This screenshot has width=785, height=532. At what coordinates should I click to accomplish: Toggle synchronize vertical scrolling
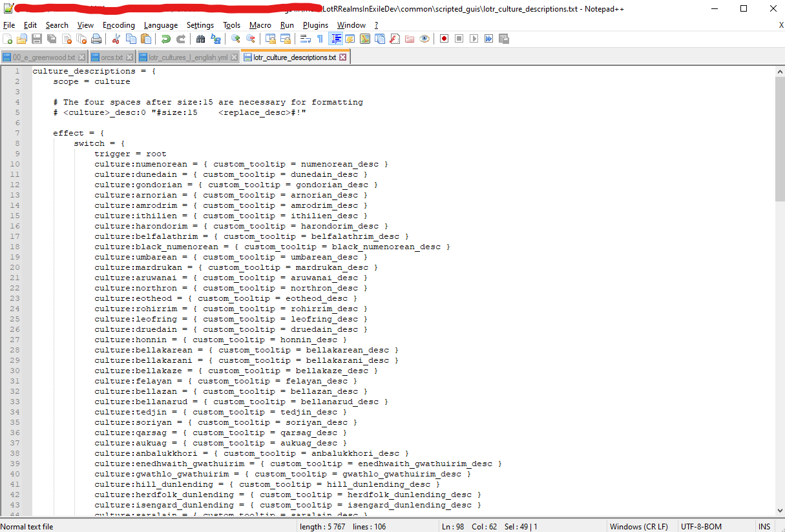coord(270,39)
